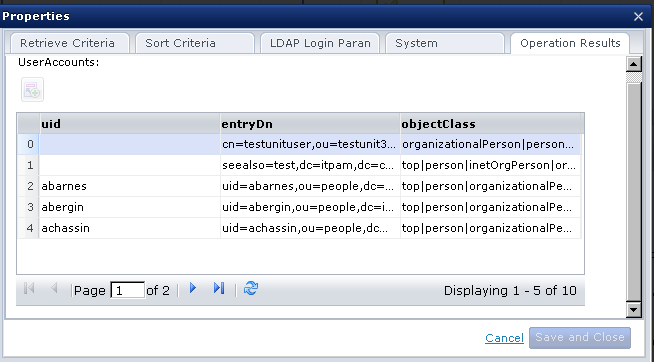Select row number 0 in the grid
The height and width of the screenshot is (362, 654).
(x=29, y=144)
